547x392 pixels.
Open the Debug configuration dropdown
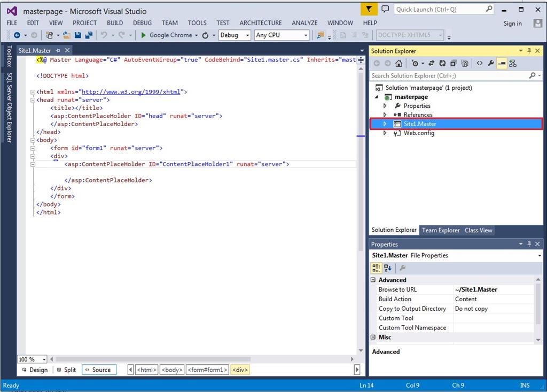(234, 35)
